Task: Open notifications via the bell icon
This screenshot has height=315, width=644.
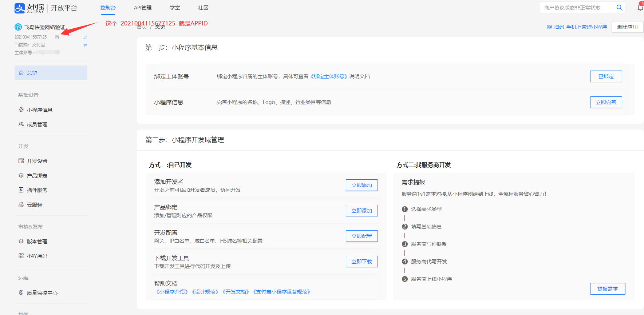Action: click(x=640, y=7)
